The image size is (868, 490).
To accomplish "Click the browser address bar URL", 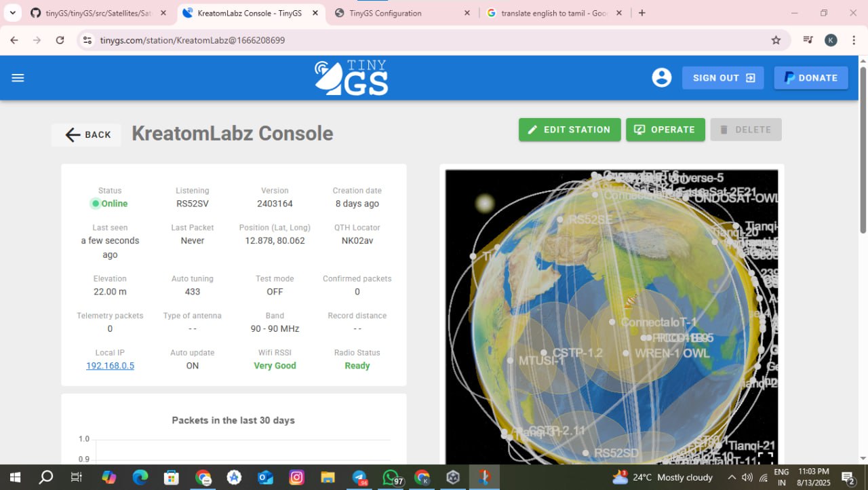I will (193, 40).
